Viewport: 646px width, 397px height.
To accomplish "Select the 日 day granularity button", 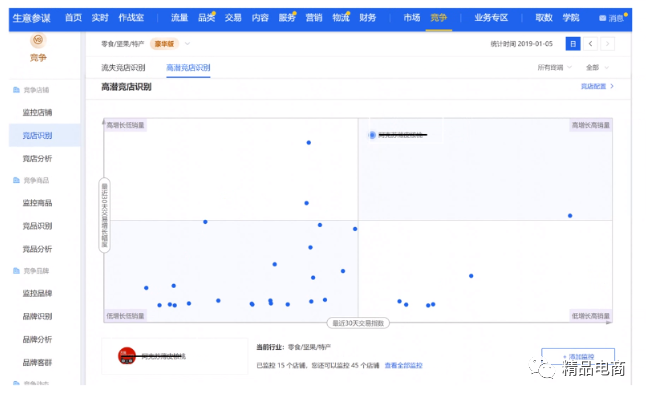I will click(x=573, y=44).
